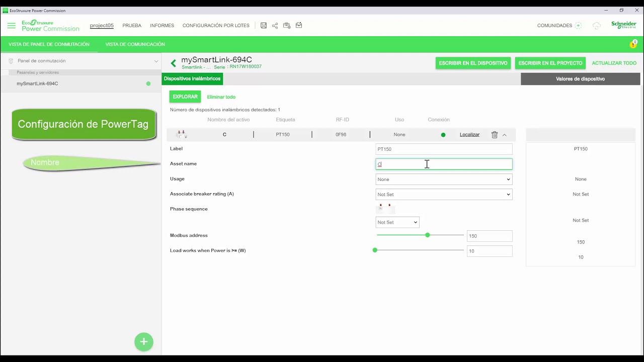This screenshot has width=644, height=362.
Task: Click the serial number RN17W180037
Action: (x=246, y=67)
